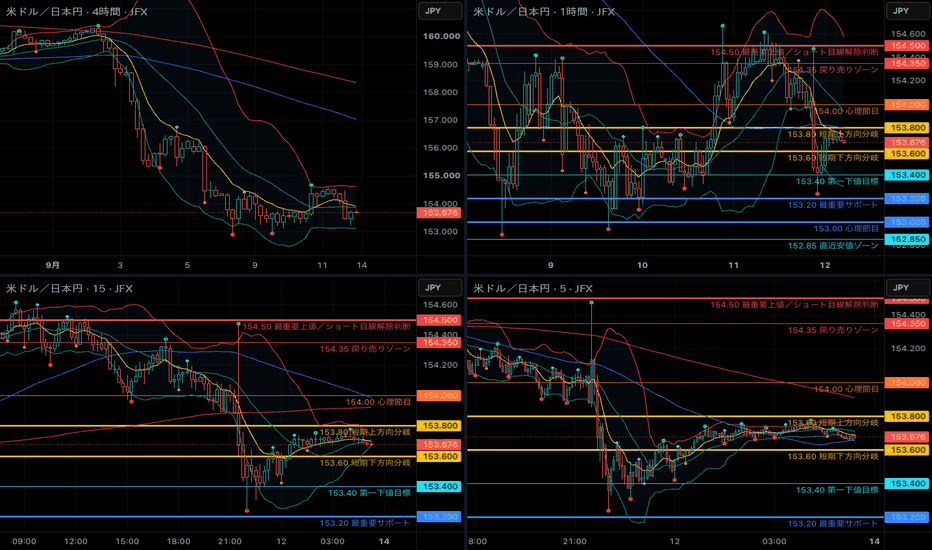Click cyan 152.850 price tag on 1時間 chart
This screenshot has height=550, width=932.
(x=908, y=239)
